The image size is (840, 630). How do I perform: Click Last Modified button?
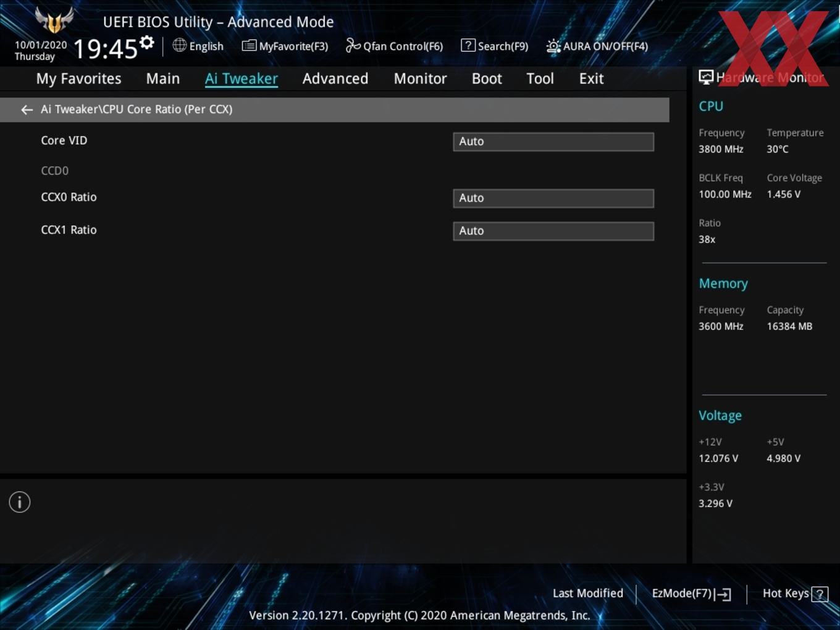point(588,593)
